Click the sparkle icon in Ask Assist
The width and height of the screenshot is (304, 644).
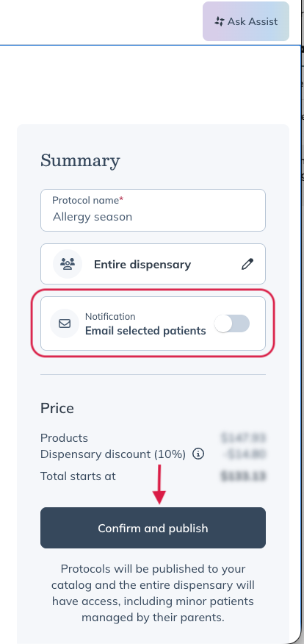(219, 21)
